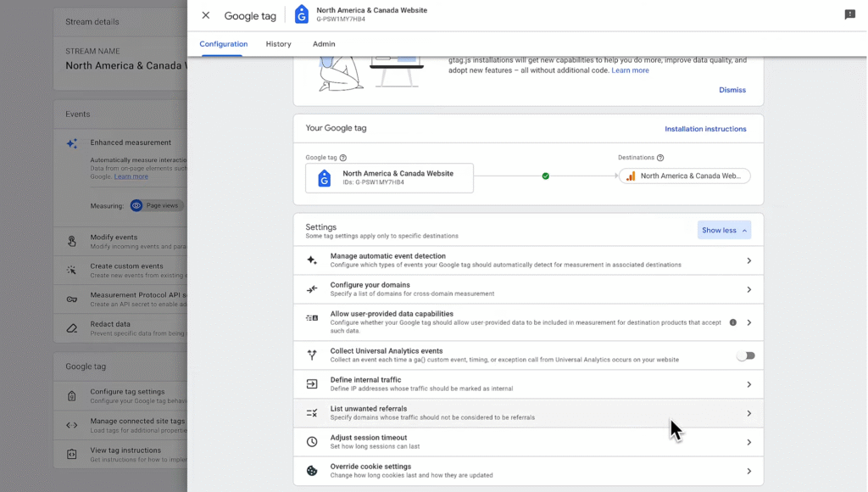The height and width of the screenshot is (492, 868).
Task: Click the user-provided data capabilities icon
Action: coord(312,318)
